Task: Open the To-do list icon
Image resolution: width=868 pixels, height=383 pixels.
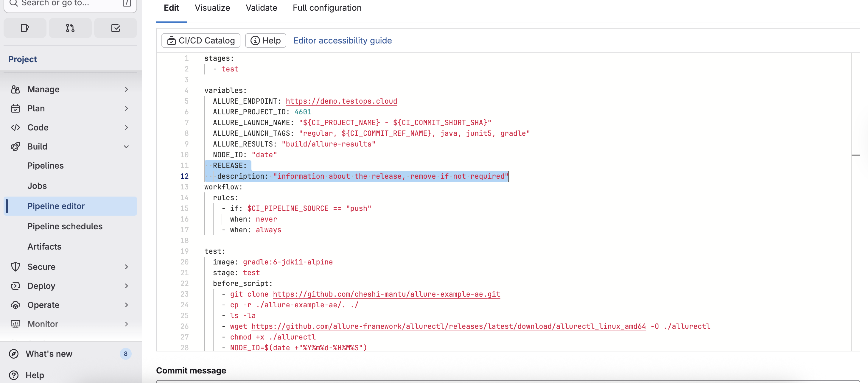Action: tap(115, 28)
